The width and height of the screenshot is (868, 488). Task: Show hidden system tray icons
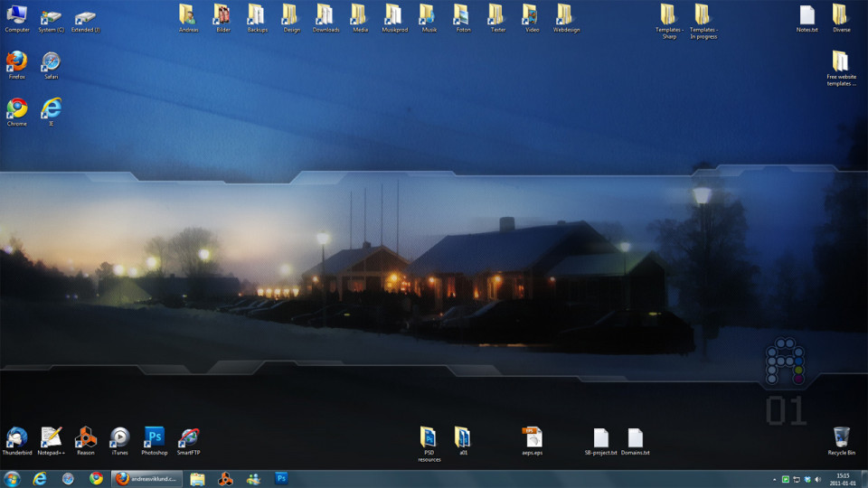[x=774, y=479]
